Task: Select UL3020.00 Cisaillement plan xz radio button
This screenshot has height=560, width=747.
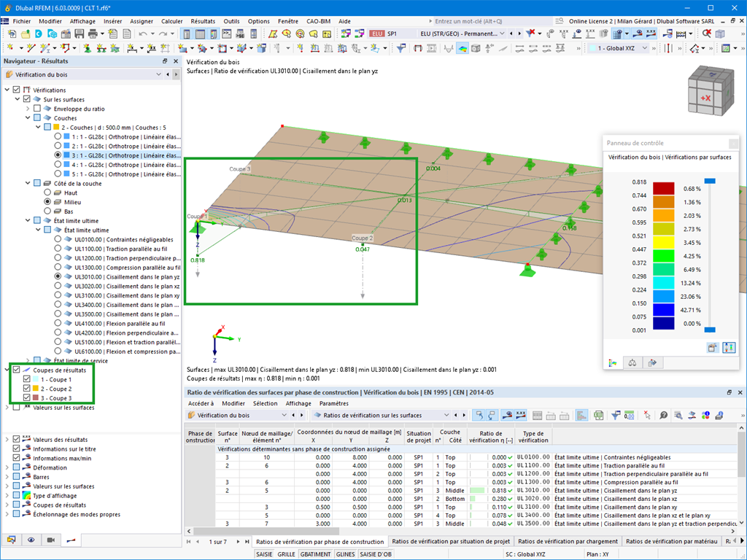Action: pyautogui.click(x=58, y=287)
